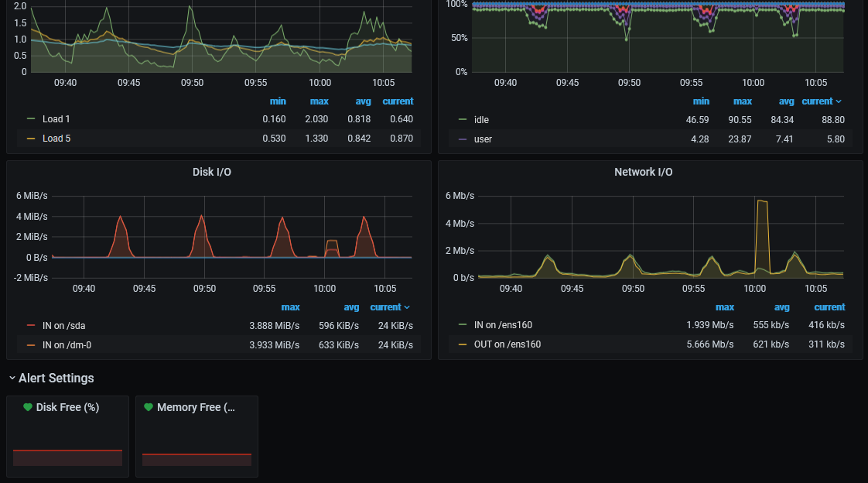Toggle the idle series in CPU legend
The height and width of the screenshot is (483, 868).
pos(481,120)
